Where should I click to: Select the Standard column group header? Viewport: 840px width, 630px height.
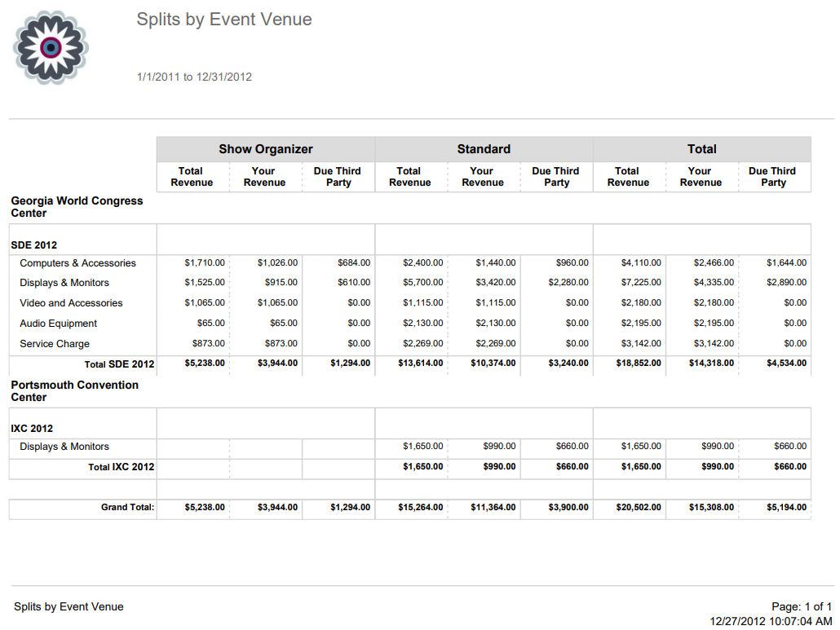pyautogui.click(x=483, y=149)
